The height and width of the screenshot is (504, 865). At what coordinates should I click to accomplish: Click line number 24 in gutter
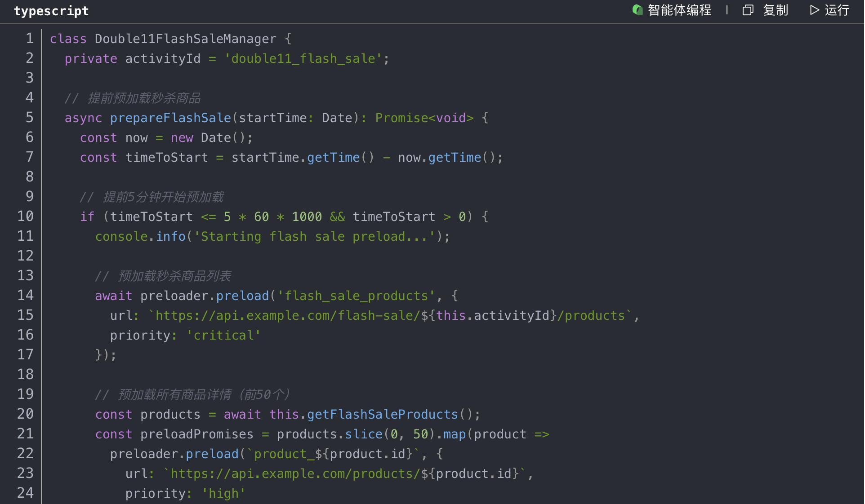26,493
